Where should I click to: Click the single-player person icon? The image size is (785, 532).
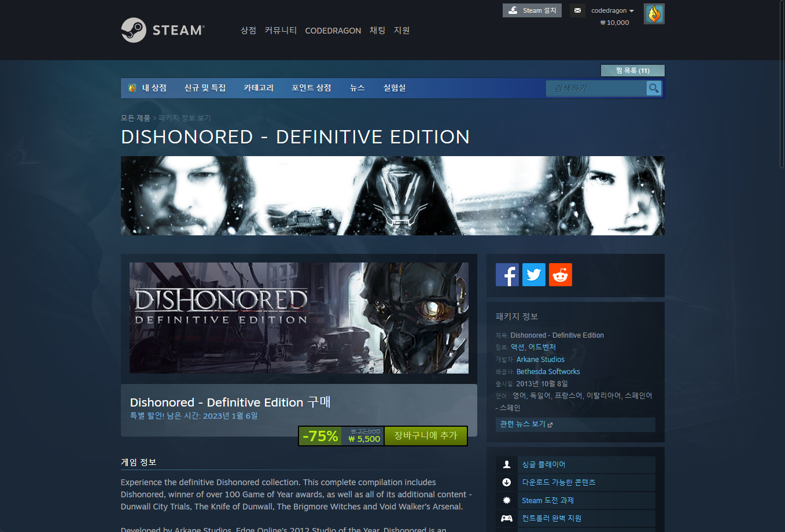click(507, 464)
